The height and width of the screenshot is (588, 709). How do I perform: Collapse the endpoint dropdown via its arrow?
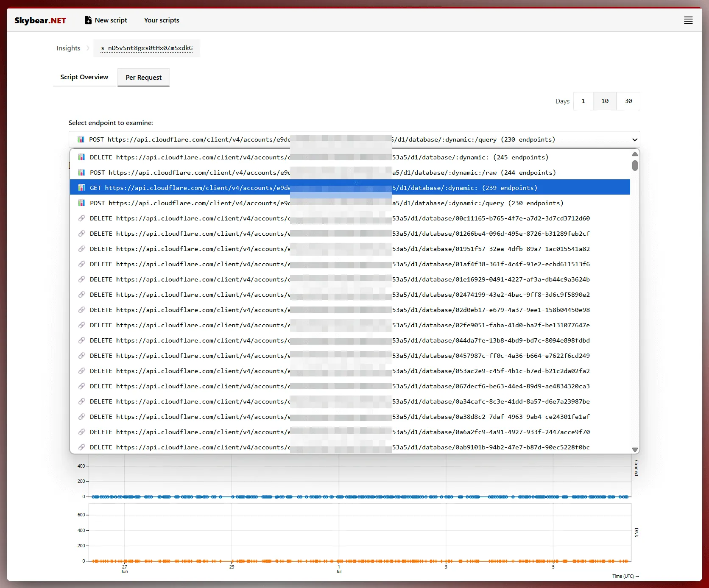[634, 139]
